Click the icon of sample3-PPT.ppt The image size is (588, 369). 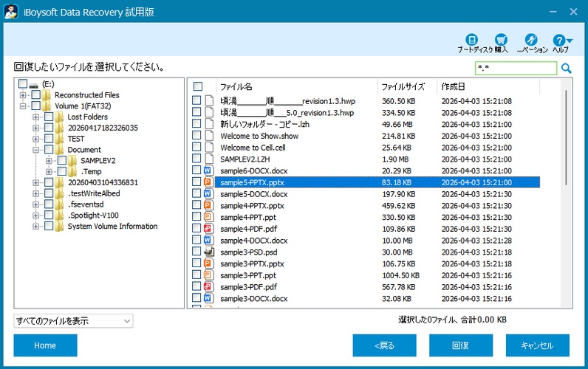pos(208,275)
